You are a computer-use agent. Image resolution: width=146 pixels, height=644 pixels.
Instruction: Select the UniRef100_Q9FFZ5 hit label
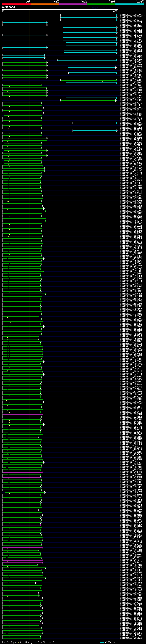tap(131, 17)
